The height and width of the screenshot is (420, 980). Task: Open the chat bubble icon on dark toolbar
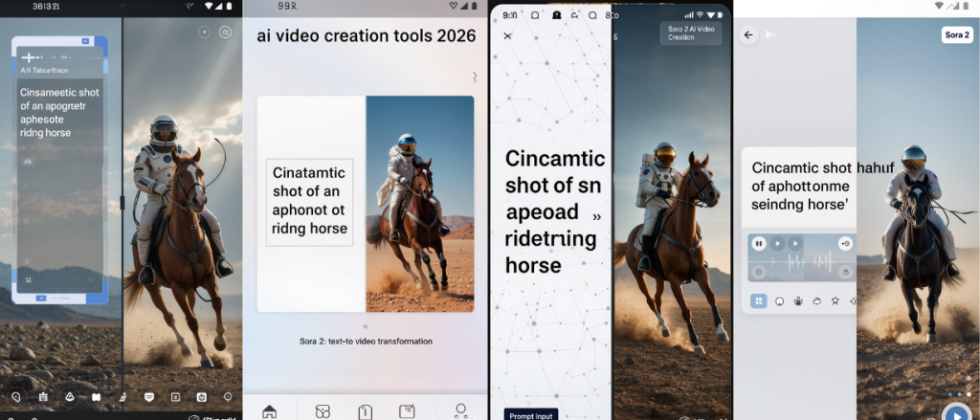click(x=148, y=397)
